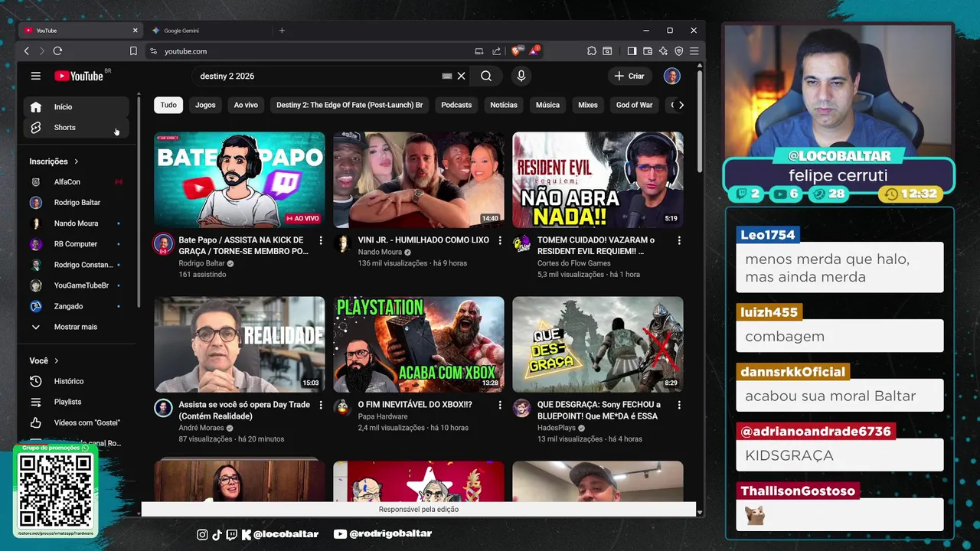980x551 pixels.
Task: Select the God of War filter chip
Action: coord(635,105)
